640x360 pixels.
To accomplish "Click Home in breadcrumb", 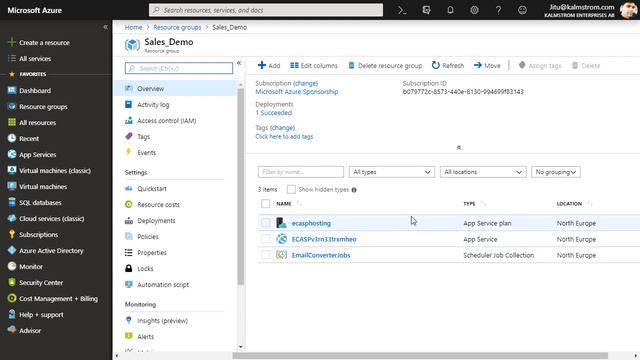I will 133,27.
